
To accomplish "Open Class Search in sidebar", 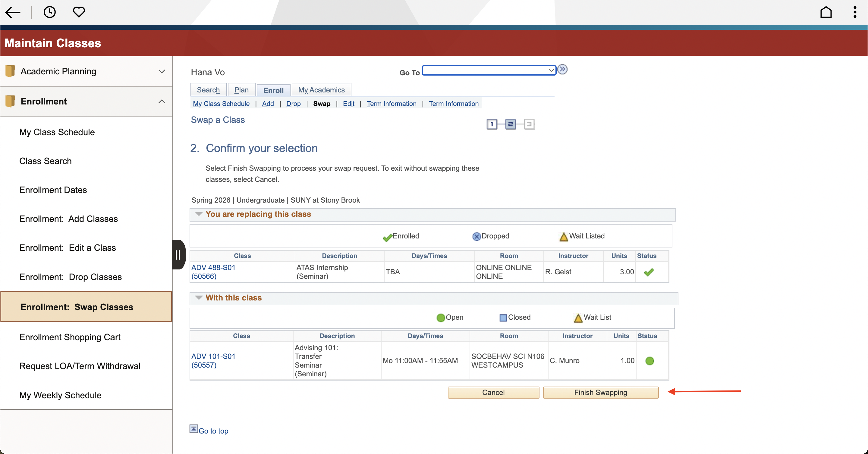I will pyautogui.click(x=46, y=161).
